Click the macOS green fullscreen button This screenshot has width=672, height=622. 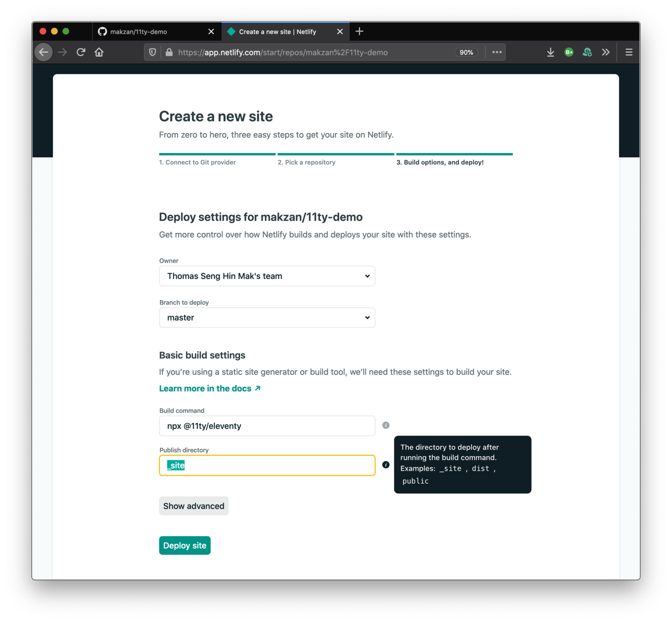point(66,31)
